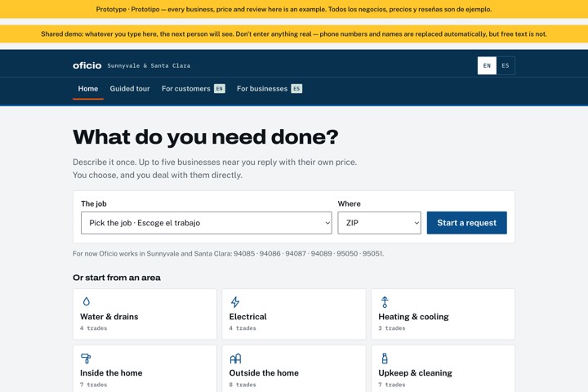Image resolution: width=588 pixels, height=392 pixels.
Task: Click the Prototype notice banner text
Action: click(294, 9)
